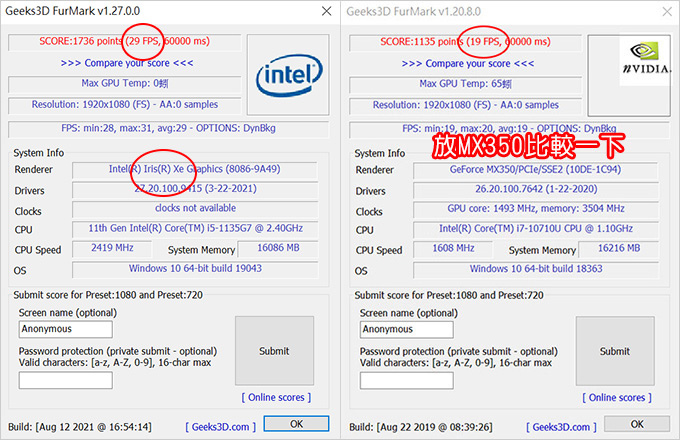Click CPU Speed value '1608 MHz'
Image resolution: width=680 pixels, height=440 pixels.
click(x=453, y=248)
